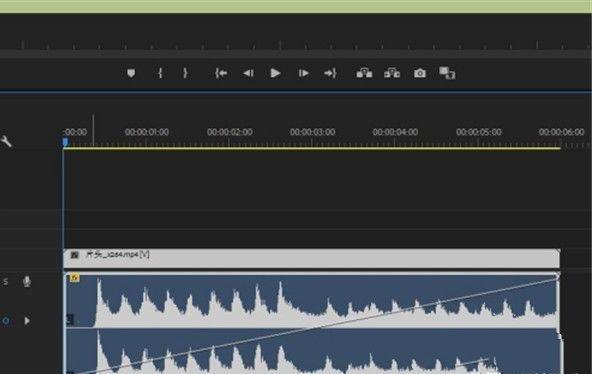The height and width of the screenshot is (374, 592).
Task: Toggle the blue keyframe circle on the audio track
Action: click(x=6, y=321)
